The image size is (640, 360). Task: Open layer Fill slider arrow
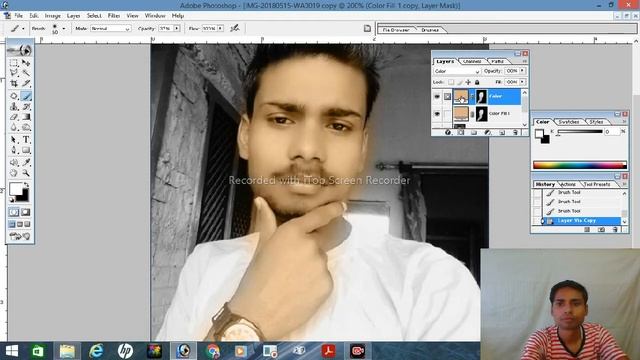[x=522, y=82]
